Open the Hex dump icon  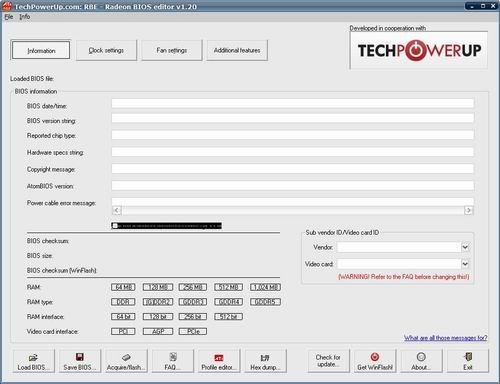tap(265, 358)
